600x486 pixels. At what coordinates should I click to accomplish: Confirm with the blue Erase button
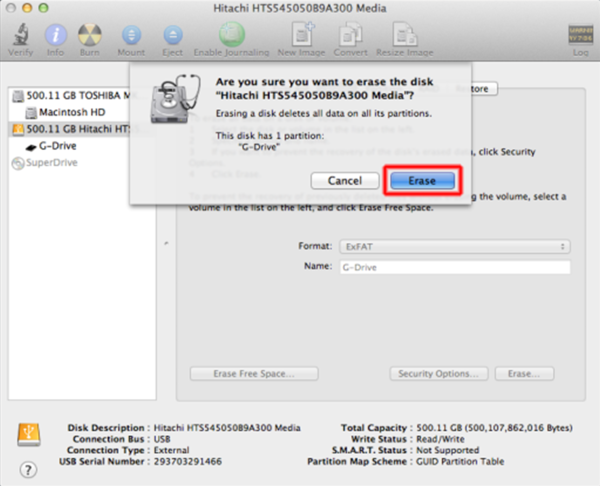[x=422, y=181]
